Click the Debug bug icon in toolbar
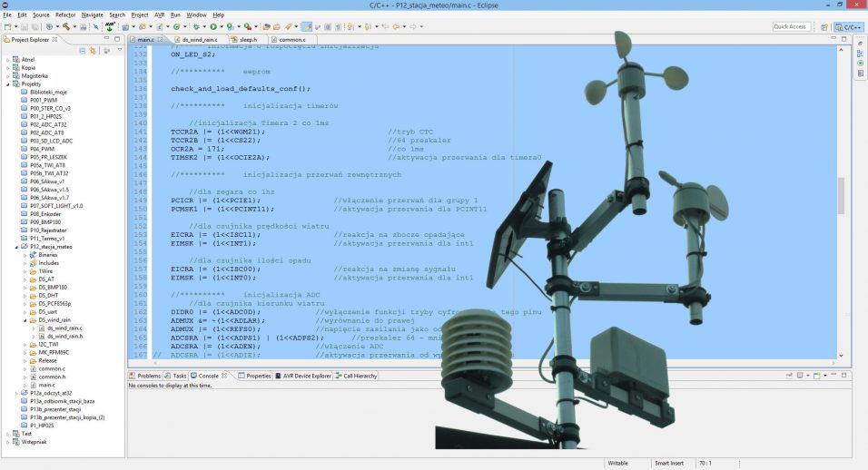868x470 pixels. point(194,26)
